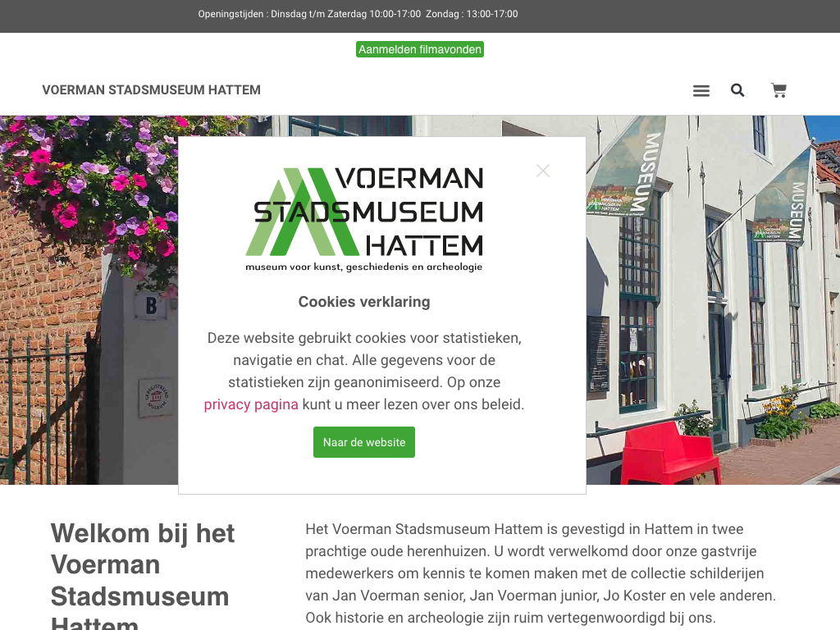Open the hamburger navigation menu
Image resolution: width=840 pixels, height=630 pixels.
[701, 90]
